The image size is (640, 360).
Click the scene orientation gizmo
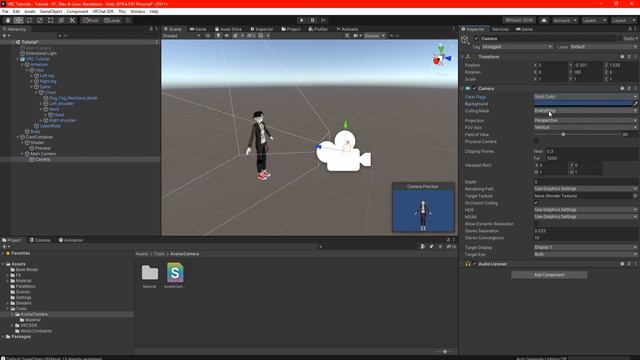tap(442, 59)
